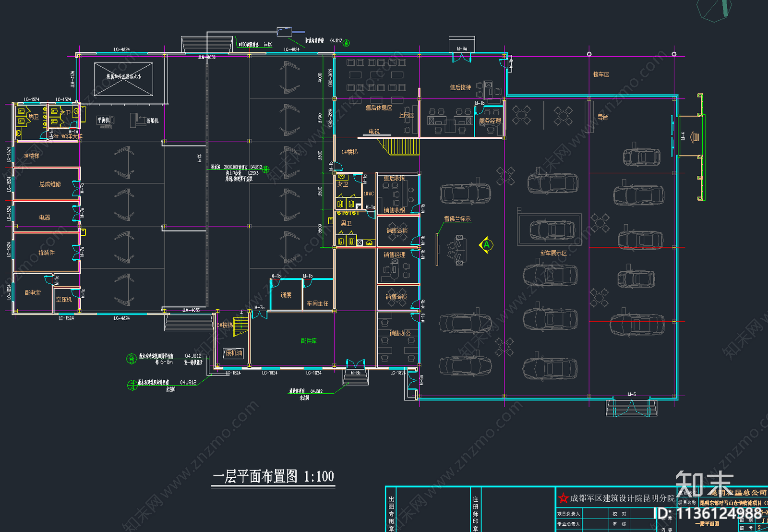
Task: Click the 空压机 label
Action: click(x=63, y=300)
